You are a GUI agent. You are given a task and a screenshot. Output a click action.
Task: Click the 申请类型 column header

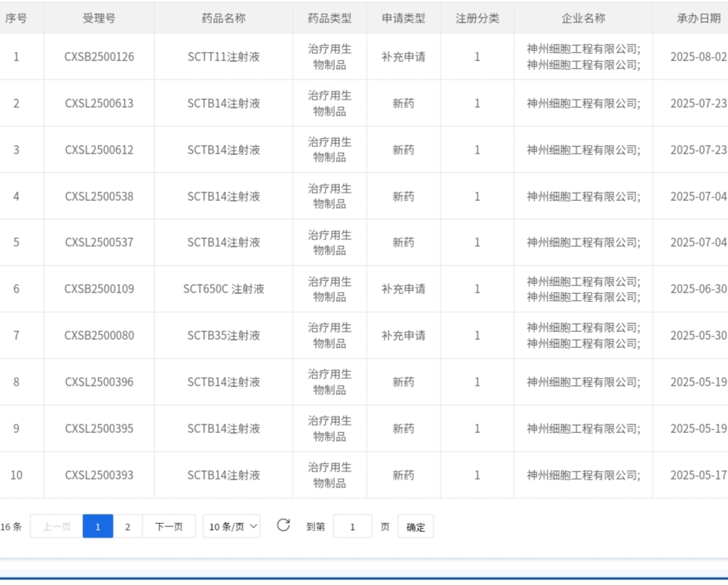coord(403,18)
